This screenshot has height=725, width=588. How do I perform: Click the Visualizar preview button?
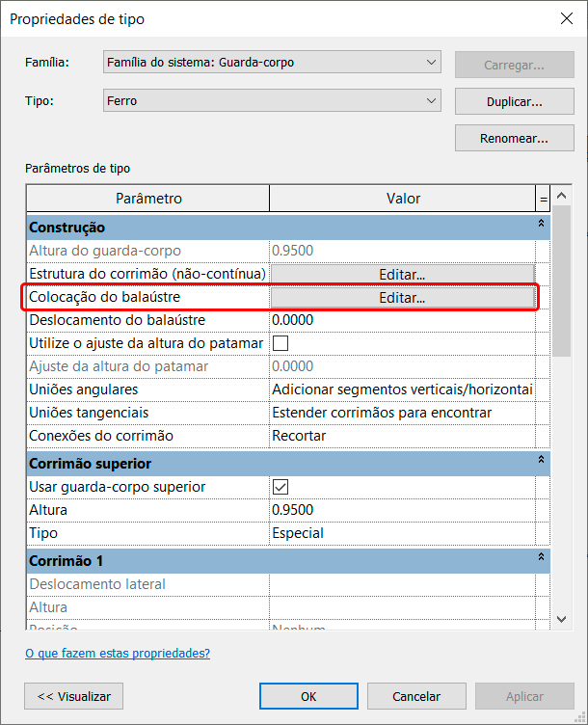[x=74, y=696]
